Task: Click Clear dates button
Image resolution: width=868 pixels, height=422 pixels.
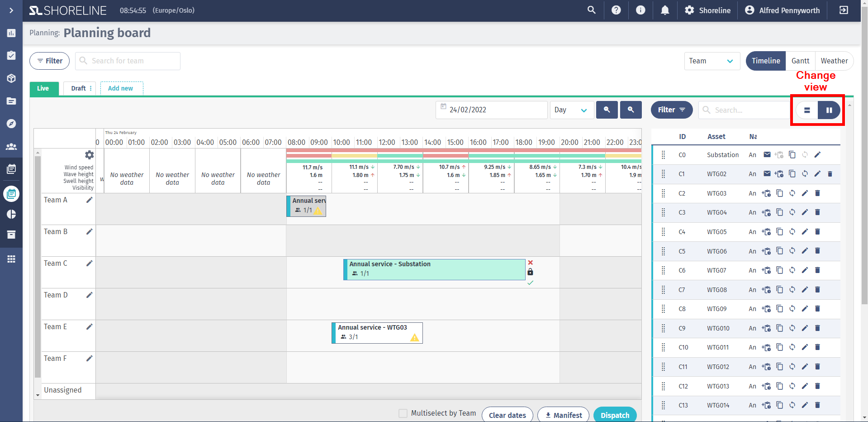Action: (x=508, y=415)
